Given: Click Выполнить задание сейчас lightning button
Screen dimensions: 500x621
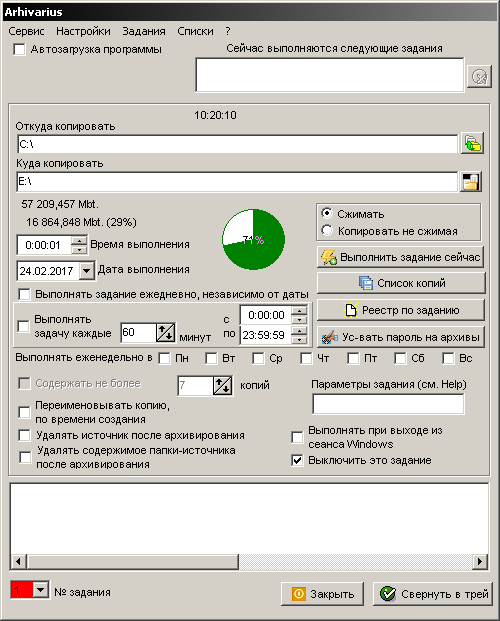Looking at the screenshot, I should point(401,257).
